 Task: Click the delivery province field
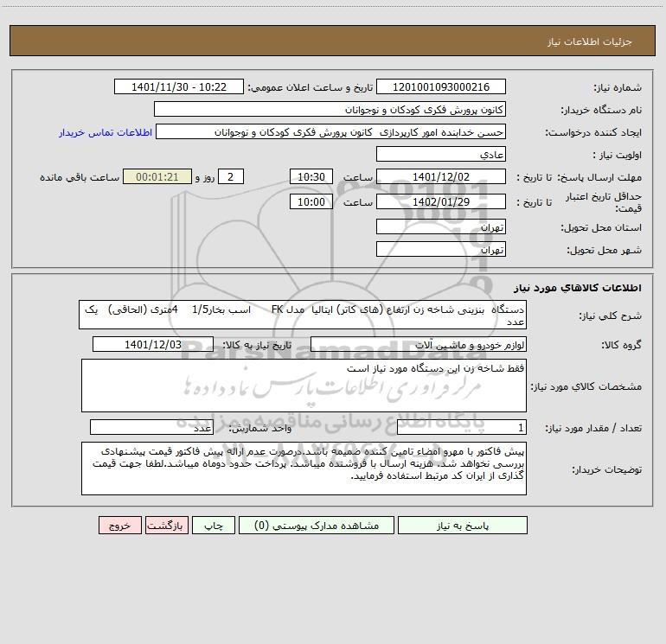coord(441,227)
